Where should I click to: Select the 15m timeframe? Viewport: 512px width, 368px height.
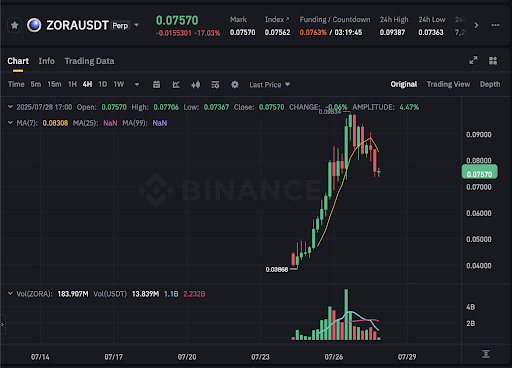point(54,84)
